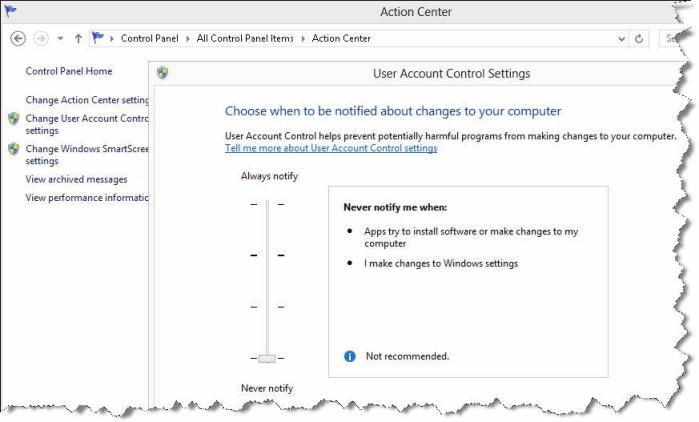Click the chevron after Control Panel breadcrumb

(188, 39)
